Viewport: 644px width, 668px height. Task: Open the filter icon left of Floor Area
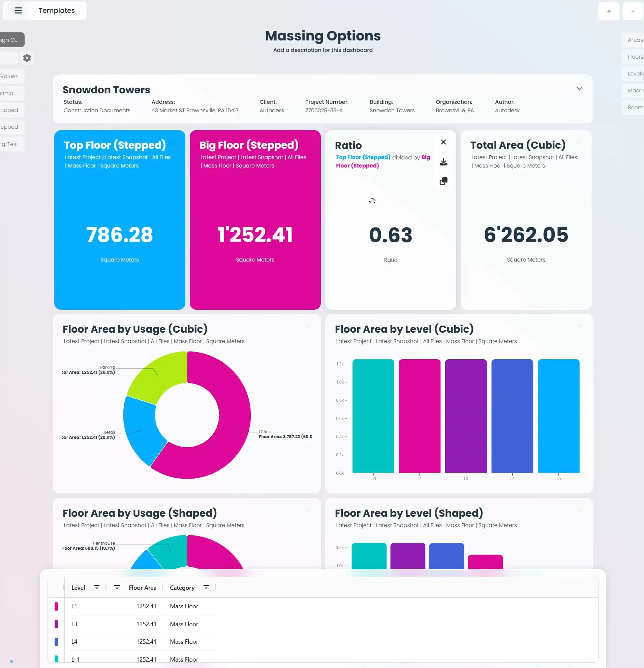coord(117,587)
